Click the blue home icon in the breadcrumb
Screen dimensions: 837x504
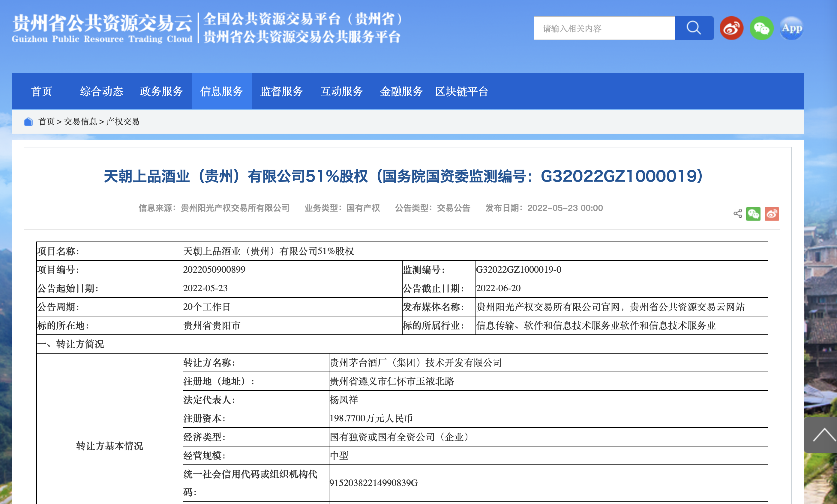coord(28,121)
